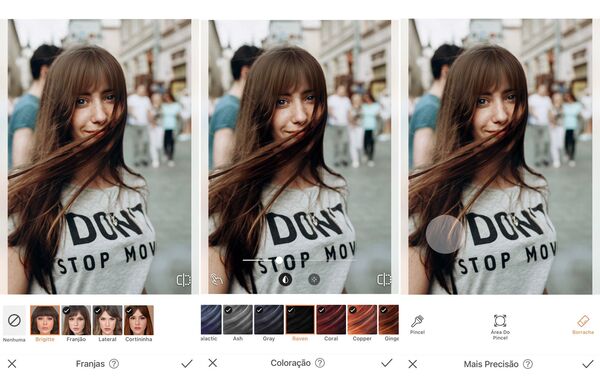Toggle before/after compare in the Franjas screen

[184, 280]
